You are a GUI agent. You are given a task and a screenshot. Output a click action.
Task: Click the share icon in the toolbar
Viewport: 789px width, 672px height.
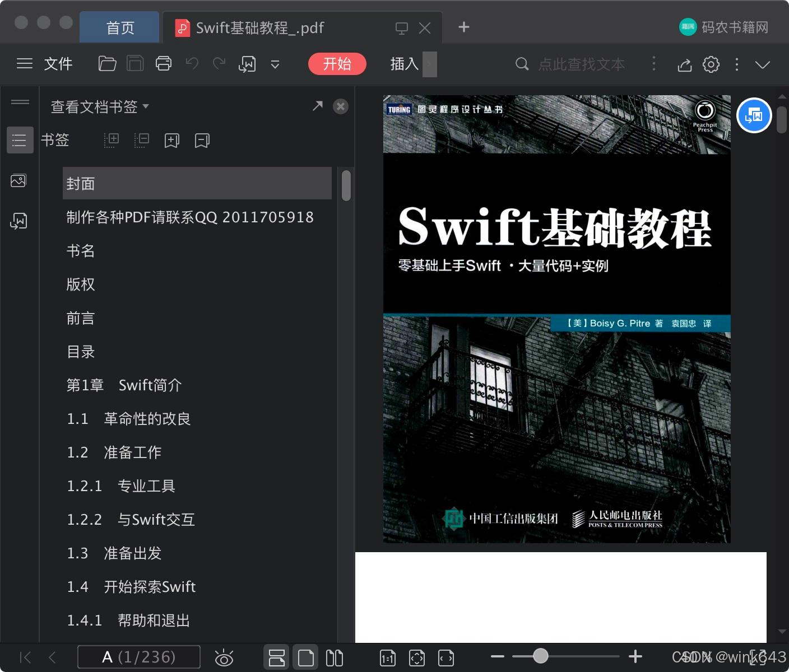coord(684,64)
